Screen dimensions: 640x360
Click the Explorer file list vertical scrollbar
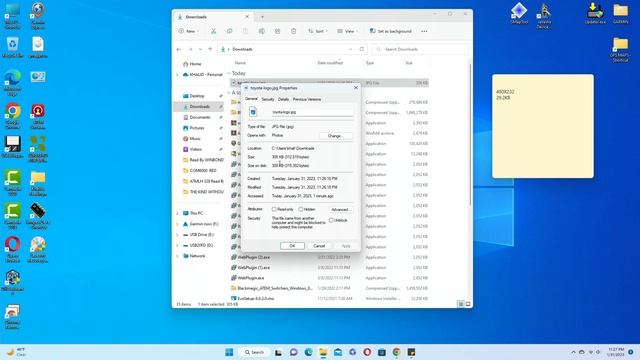click(470, 135)
